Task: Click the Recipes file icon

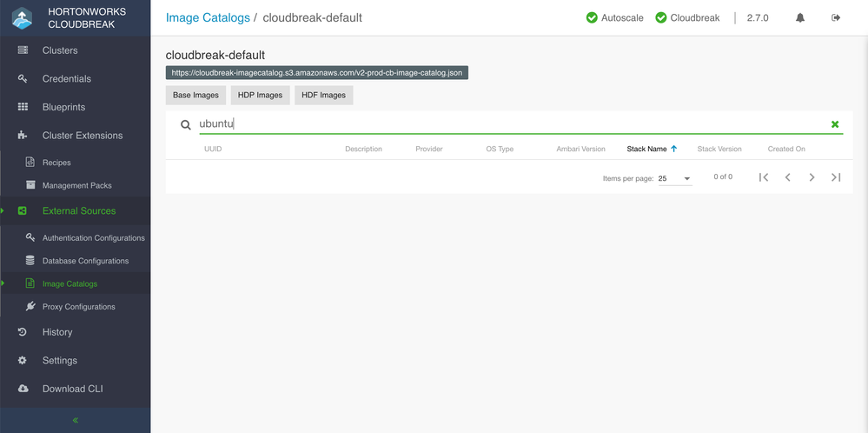Action: click(30, 163)
